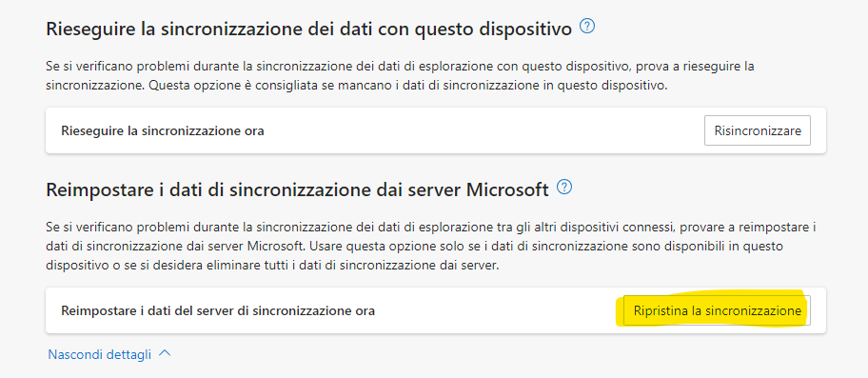868x378 pixels.
Task: Click the paragraph mentioning 'altri dispositivi connessi'
Action: (431, 247)
